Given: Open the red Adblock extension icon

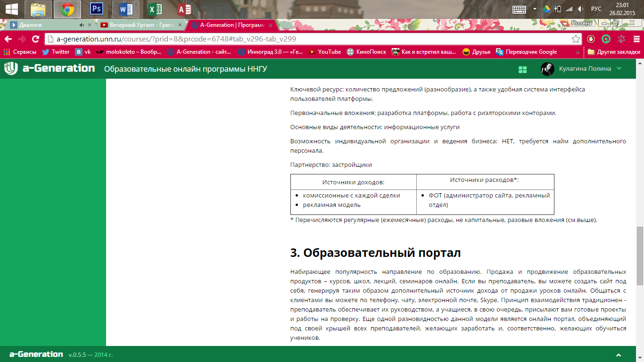Looking at the screenshot, I should click(591, 39).
